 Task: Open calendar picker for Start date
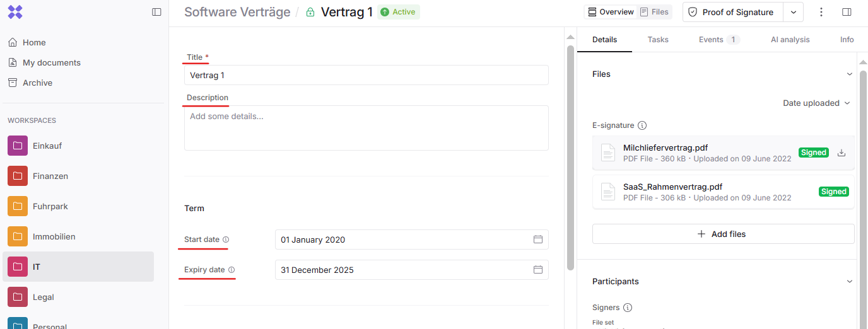[538, 240]
